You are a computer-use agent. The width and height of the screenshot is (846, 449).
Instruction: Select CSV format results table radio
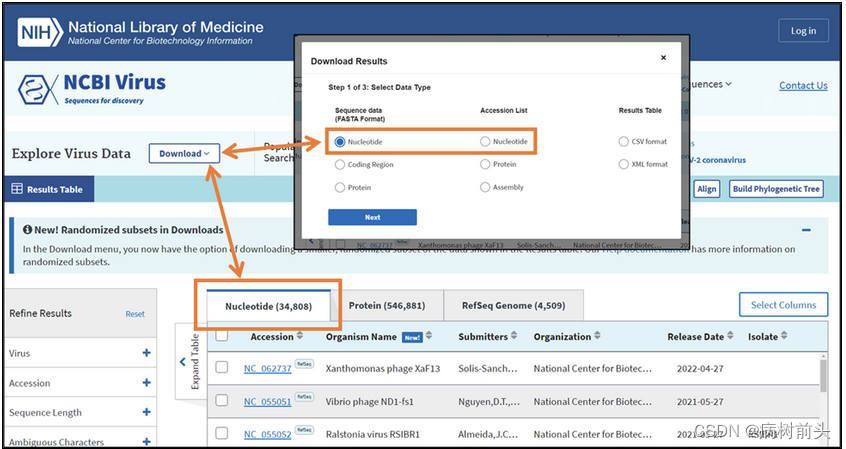coord(624,142)
